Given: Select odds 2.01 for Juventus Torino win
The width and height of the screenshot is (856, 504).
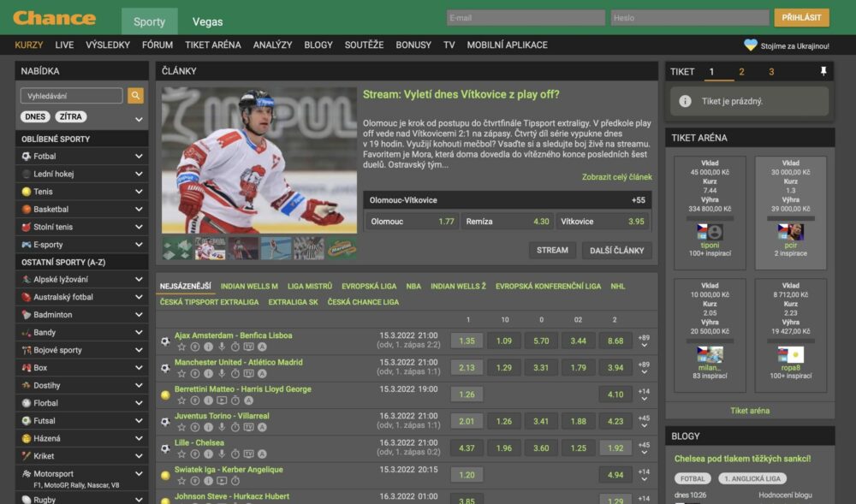Looking at the screenshot, I should (x=467, y=421).
